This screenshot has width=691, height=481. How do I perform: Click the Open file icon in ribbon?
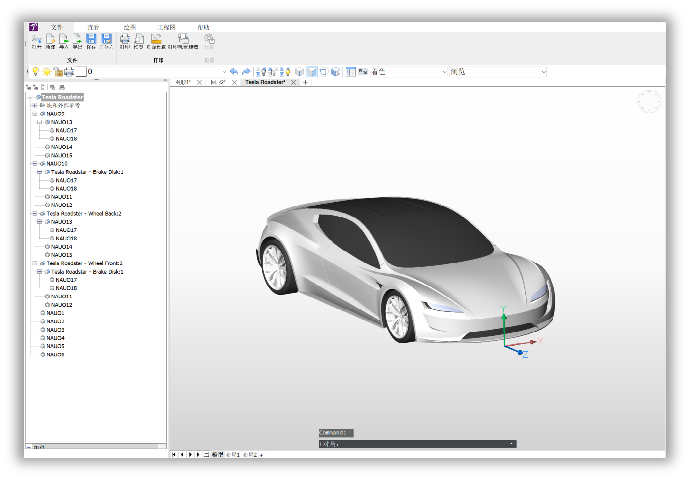[x=37, y=39]
